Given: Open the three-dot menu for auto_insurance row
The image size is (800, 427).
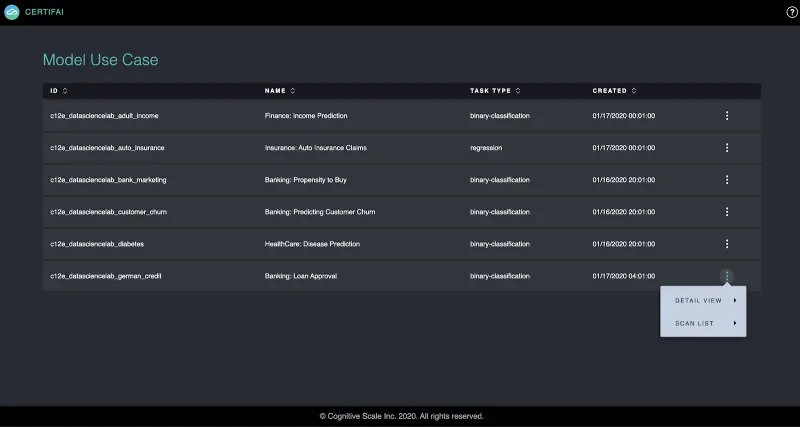Looking at the screenshot, I should click(727, 148).
